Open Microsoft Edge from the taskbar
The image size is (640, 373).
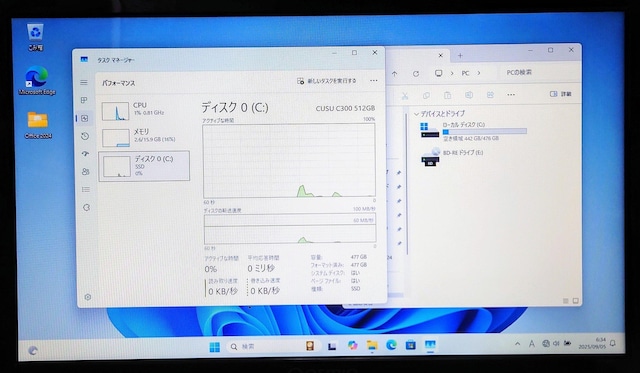(x=391, y=345)
